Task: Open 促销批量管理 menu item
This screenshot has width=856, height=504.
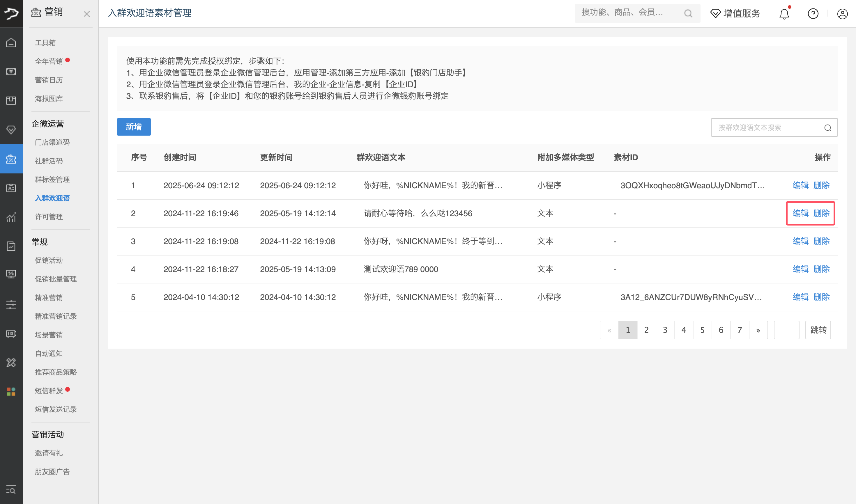Action: pyautogui.click(x=56, y=279)
